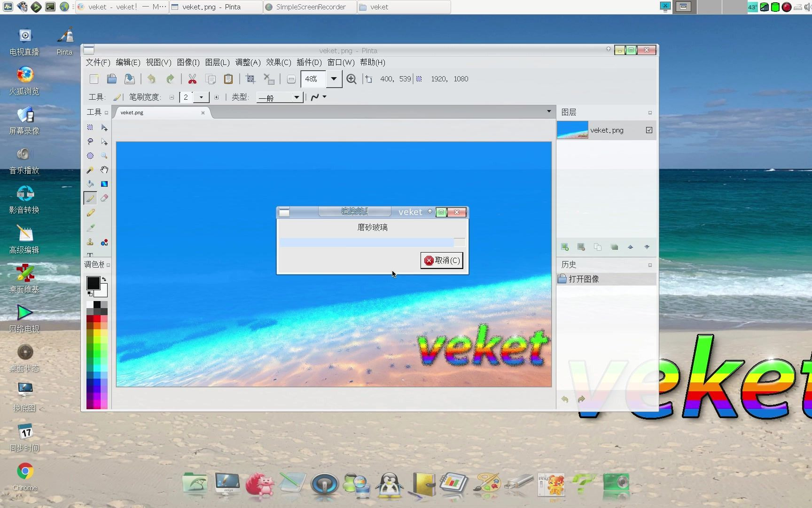Click the Cut scissors icon
Image resolution: width=812 pixels, height=508 pixels.
coord(192,79)
